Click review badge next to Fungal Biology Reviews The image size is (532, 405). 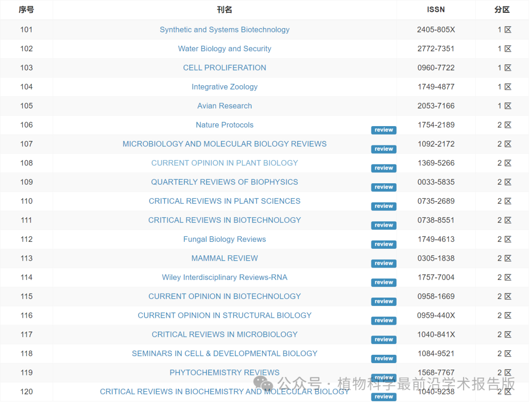383,244
